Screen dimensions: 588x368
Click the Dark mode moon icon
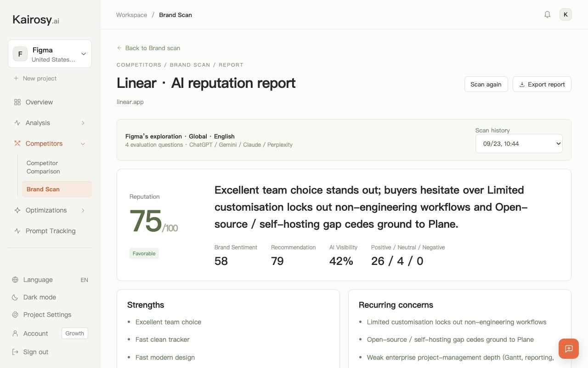coord(15,297)
